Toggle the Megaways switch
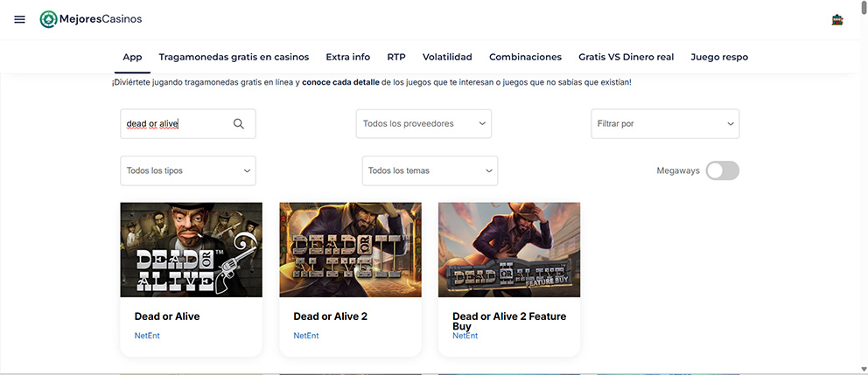This screenshot has width=868, height=375. pos(722,170)
